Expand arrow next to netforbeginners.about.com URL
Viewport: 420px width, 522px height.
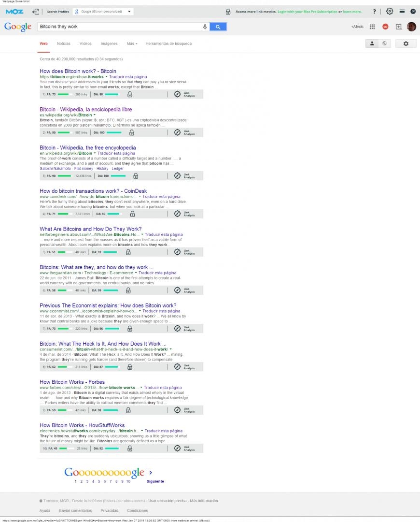click(142, 235)
